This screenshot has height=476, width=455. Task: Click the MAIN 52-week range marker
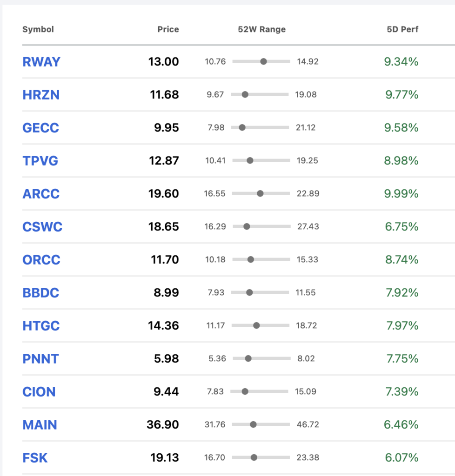pyautogui.click(x=253, y=425)
